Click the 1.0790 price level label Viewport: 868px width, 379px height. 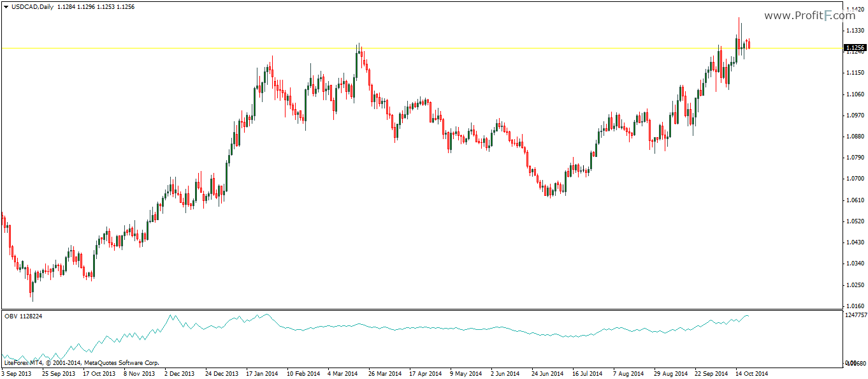point(854,158)
